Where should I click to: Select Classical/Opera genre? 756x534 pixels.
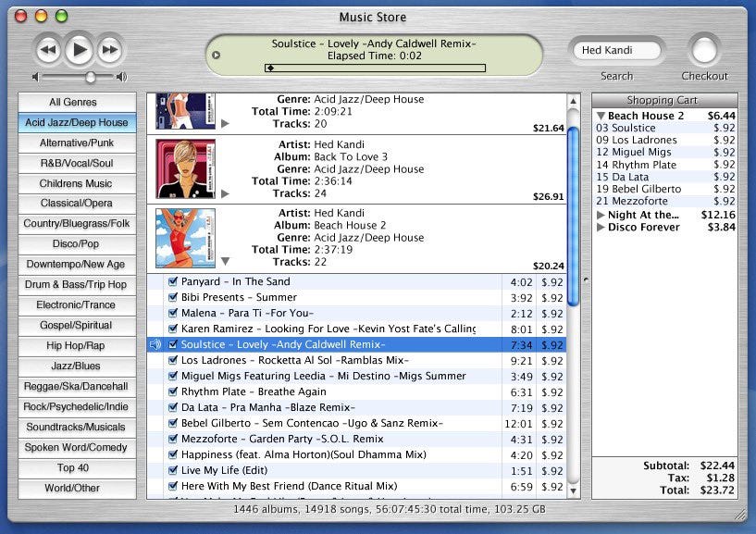coord(77,203)
